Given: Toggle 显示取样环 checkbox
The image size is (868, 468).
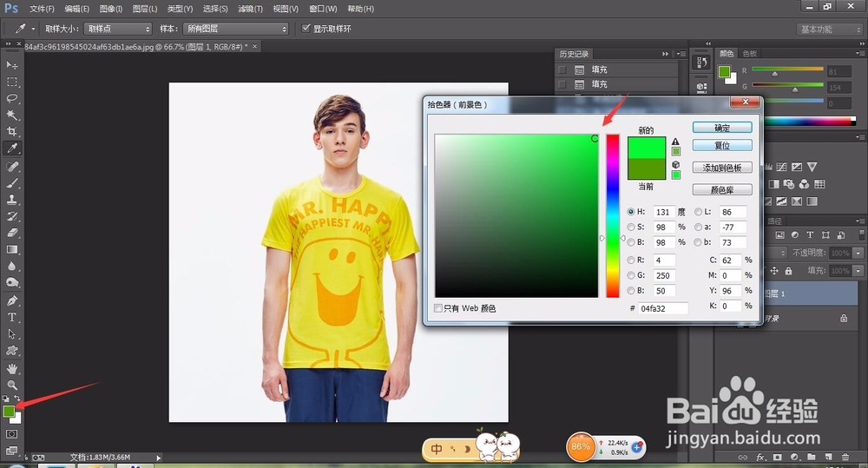Looking at the screenshot, I should tap(306, 29).
